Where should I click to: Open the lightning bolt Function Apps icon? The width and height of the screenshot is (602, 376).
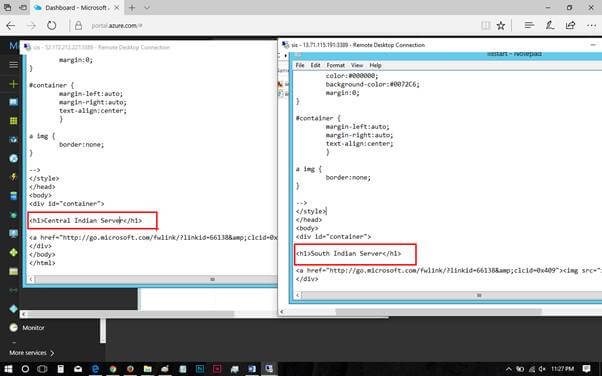13,177
